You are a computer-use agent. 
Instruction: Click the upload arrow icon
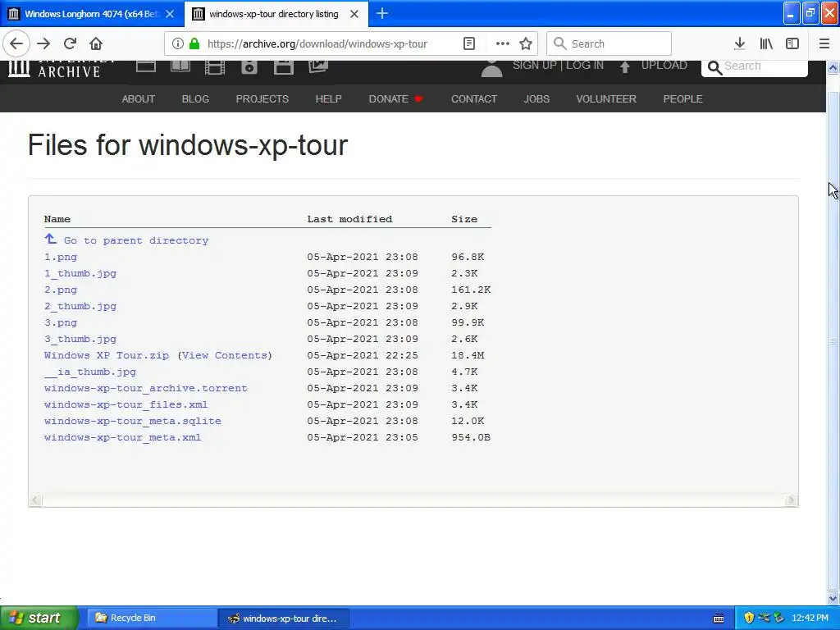click(624, 66)
